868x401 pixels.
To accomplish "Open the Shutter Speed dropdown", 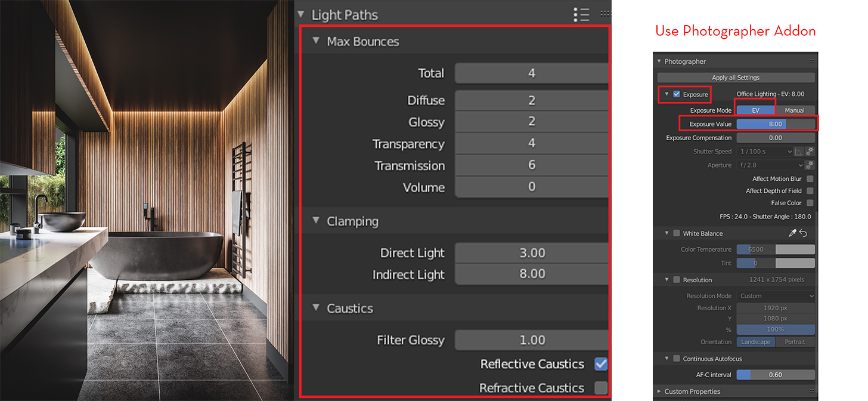I will click(765, 152).
